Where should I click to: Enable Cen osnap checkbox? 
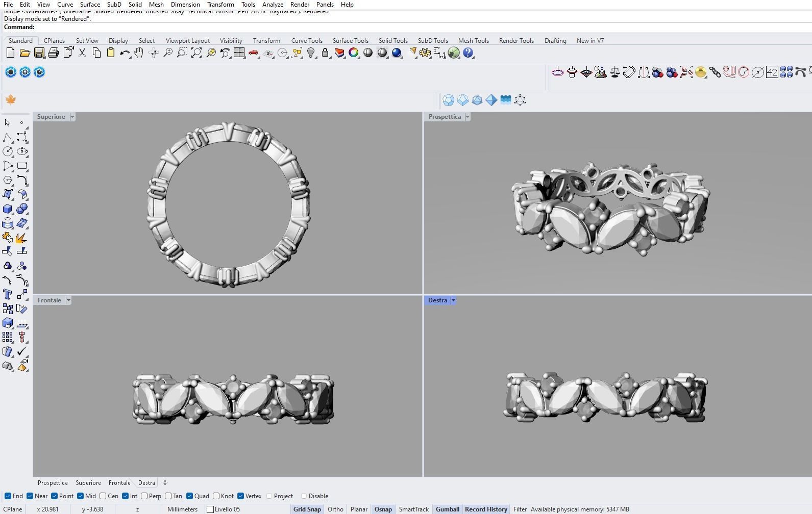(103, 496)
